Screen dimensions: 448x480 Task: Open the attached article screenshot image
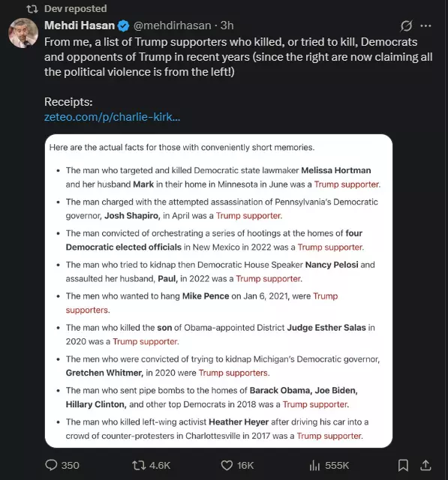218,291
